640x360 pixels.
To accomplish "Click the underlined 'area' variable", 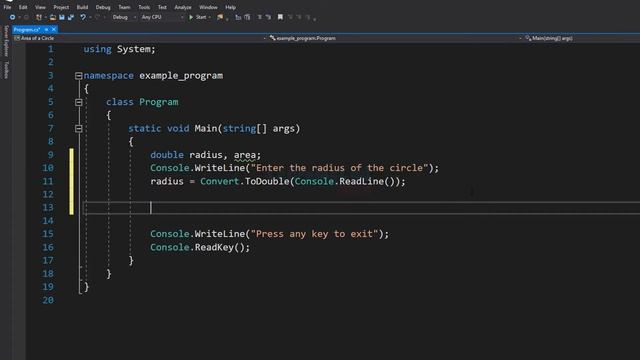I will [x=244, y=155].
